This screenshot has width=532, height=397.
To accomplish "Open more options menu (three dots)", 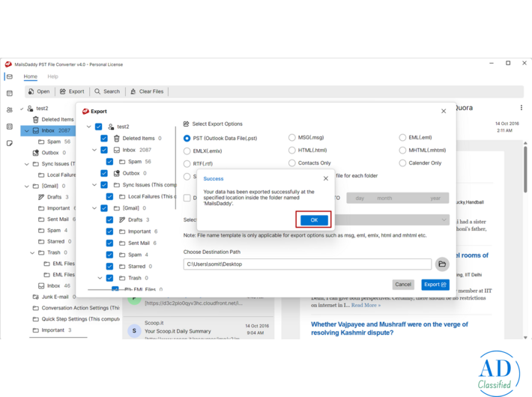I will point(522,108).
